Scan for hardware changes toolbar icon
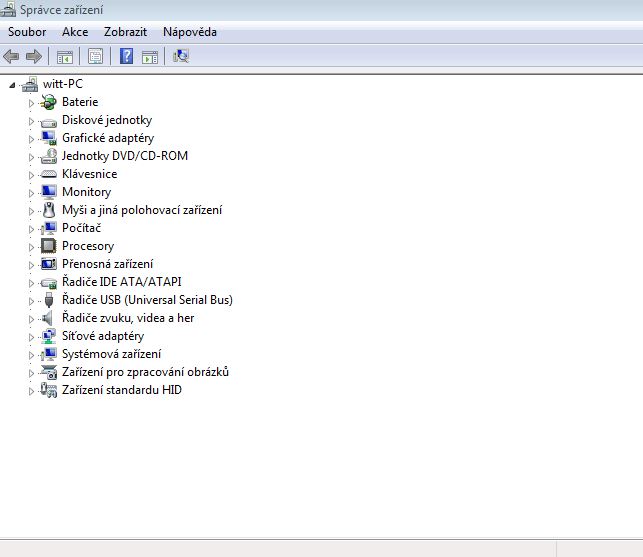Image resolution: width=643 pixels, height=557 pixels. point(181,56)
